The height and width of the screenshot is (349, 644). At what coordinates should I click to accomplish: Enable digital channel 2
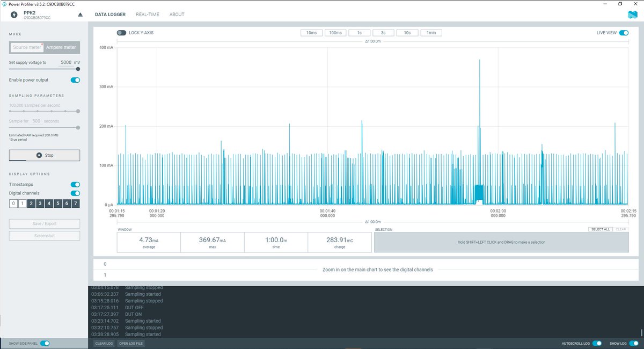tap(30, 203)
